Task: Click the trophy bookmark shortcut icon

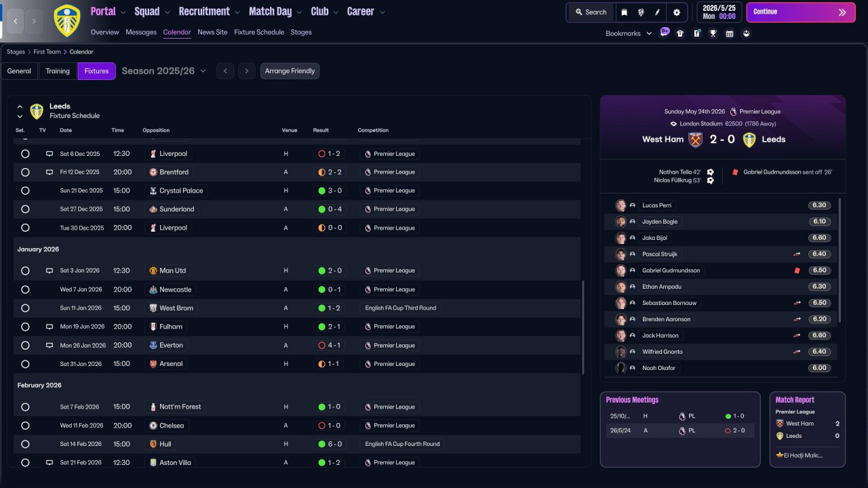Action: (713, 33)
